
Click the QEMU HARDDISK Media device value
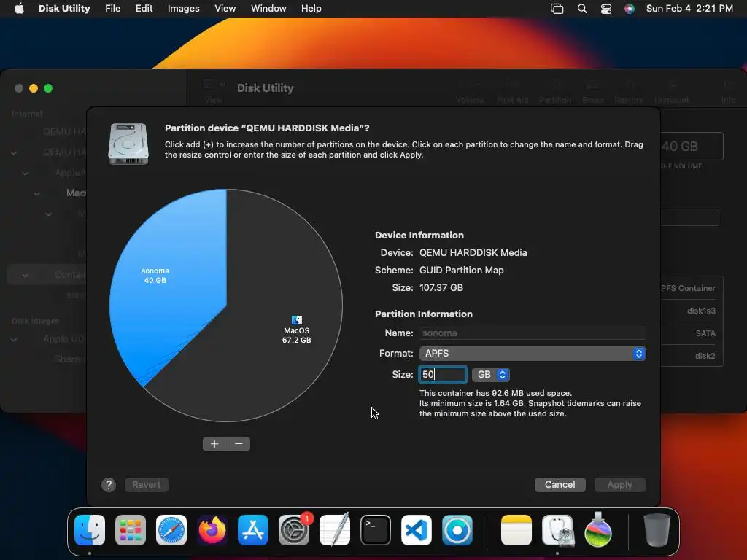coord(473,253)
